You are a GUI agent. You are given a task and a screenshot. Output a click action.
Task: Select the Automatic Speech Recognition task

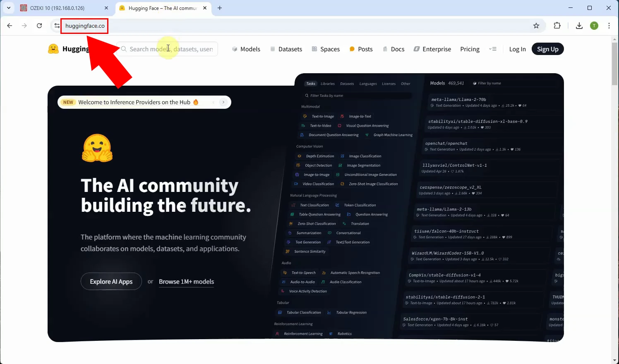(351, 273)
